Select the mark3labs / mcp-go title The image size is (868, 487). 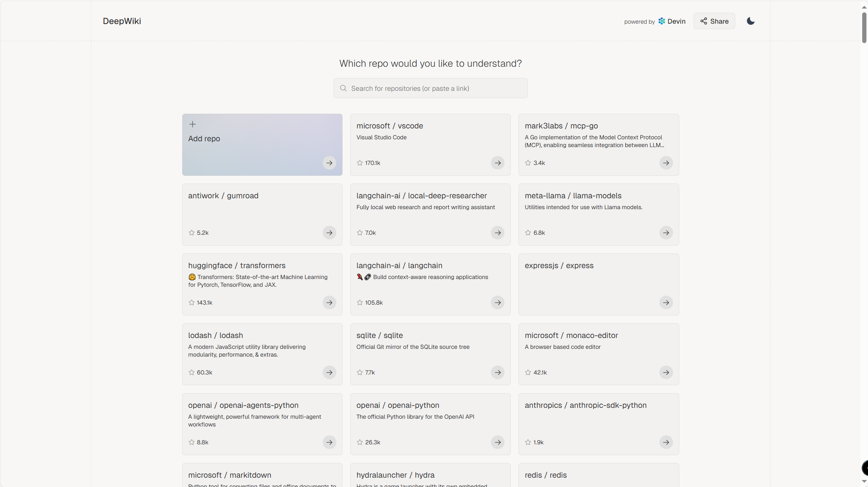561,126
